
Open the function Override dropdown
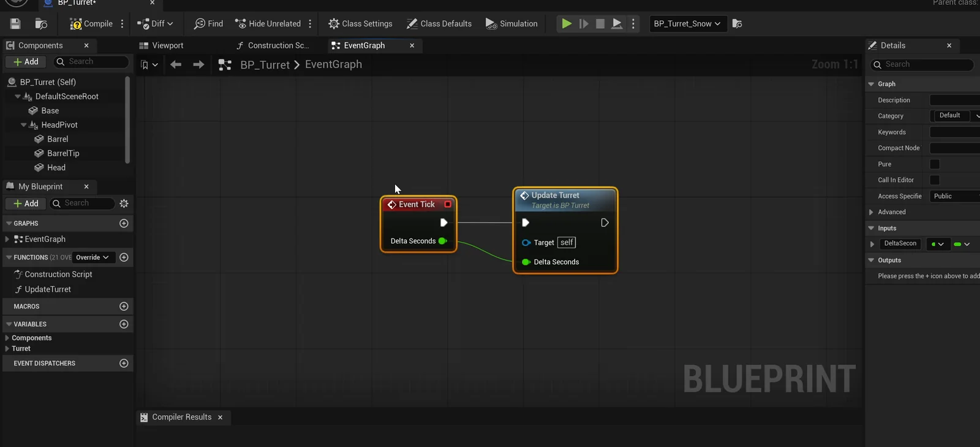tap(92, 258)
